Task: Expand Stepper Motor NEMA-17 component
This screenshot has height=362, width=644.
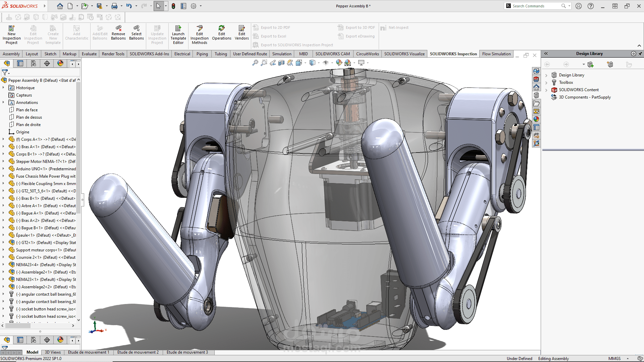Action: tap(3, 162)
